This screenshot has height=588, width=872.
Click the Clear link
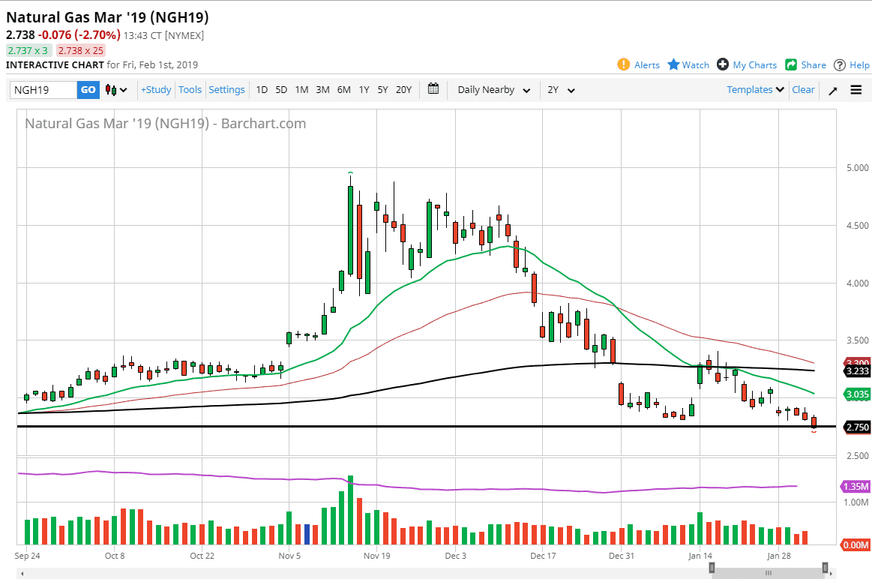click(803, 89)
